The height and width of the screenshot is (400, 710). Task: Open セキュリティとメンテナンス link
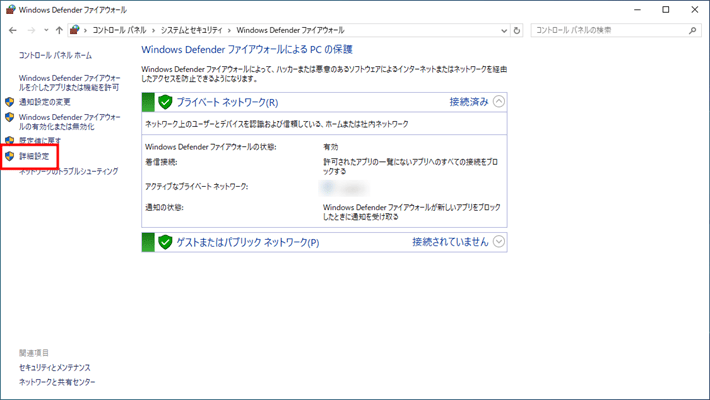pos(55,367)
